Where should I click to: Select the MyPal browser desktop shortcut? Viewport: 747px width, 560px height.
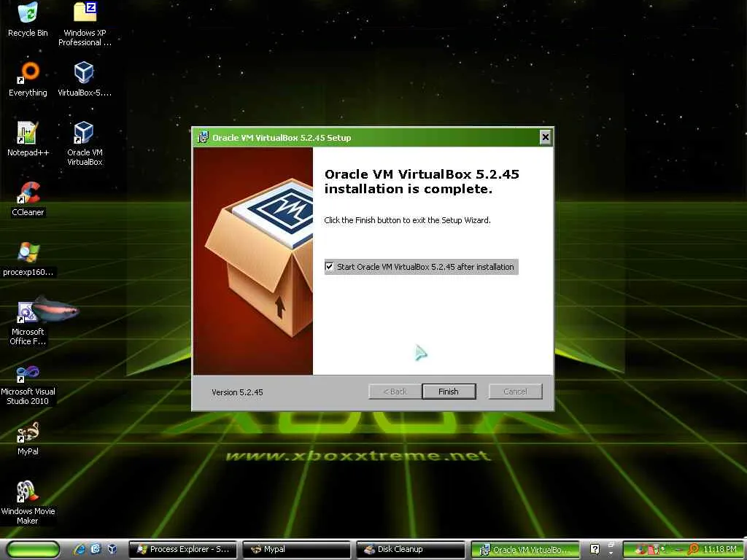click(x=28, y=438)
